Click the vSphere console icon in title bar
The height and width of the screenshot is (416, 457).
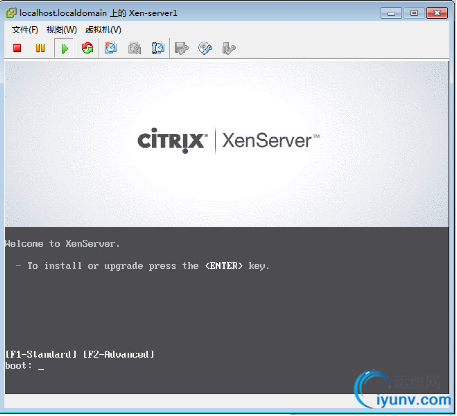point(11,13)
